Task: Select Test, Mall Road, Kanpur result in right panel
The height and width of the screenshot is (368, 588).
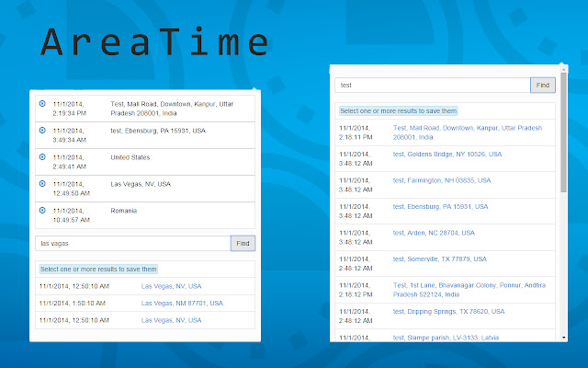Action: tap(468, 132)
